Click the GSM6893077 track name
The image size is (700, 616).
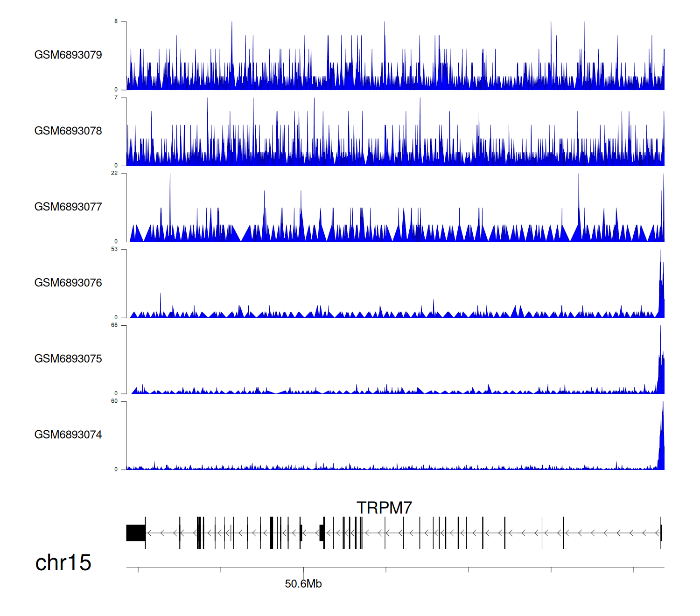[x=68, y=207]
